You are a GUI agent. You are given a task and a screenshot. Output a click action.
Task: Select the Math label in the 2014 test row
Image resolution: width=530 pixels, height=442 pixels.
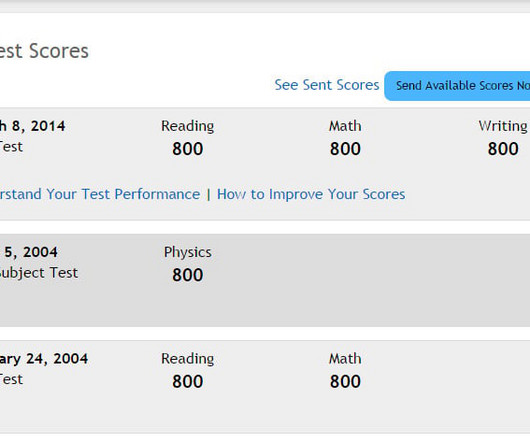point(345,126)
